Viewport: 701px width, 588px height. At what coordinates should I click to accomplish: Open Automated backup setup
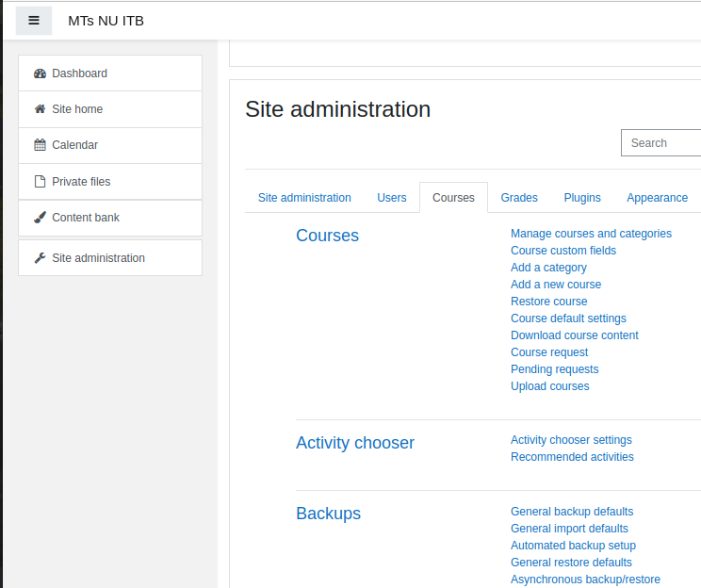(573, 546)
